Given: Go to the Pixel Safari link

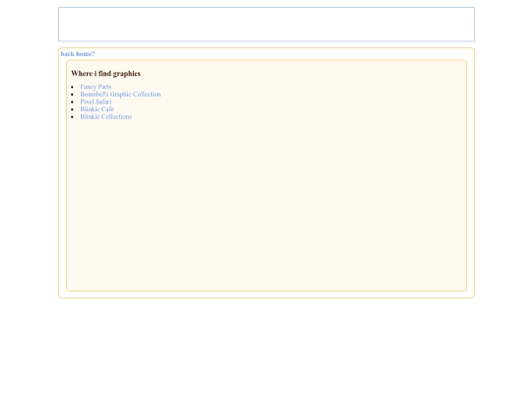Looking at the screenshot, I should click(96, 101).
